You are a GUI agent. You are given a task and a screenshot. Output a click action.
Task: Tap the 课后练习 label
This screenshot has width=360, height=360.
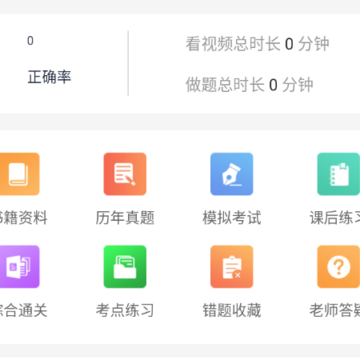[335, 218]
